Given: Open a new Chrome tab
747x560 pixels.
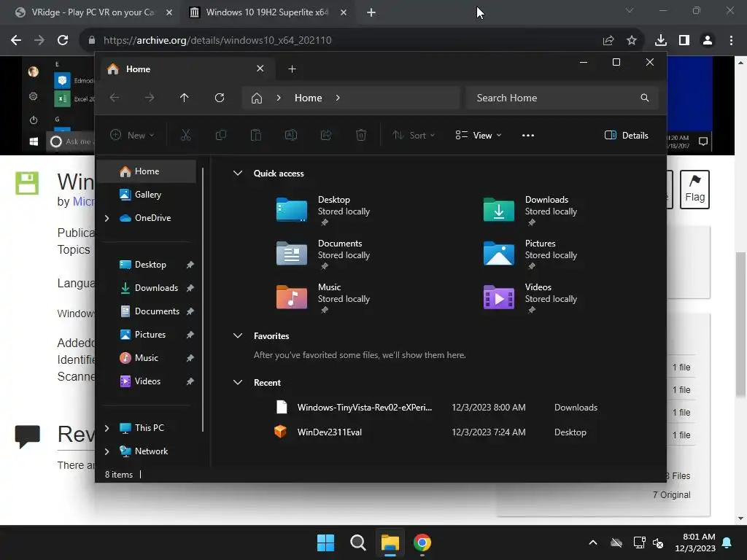Looking at the screenshot, I should (371, 12).
